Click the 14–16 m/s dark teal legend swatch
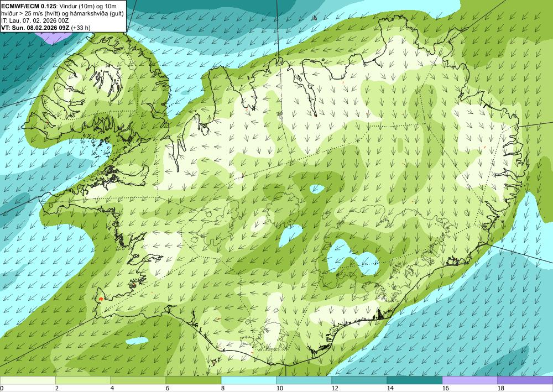The width and height of the screenshot is (553, 392). [415, 380]
